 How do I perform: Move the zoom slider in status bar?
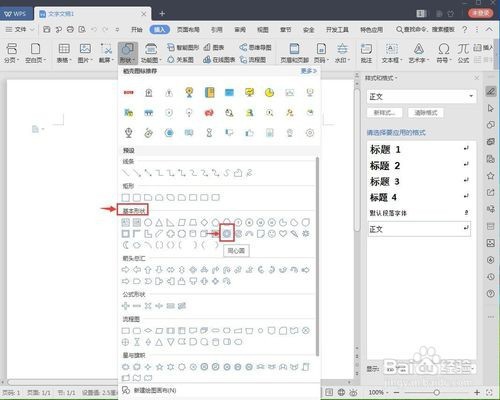(436, 392)
